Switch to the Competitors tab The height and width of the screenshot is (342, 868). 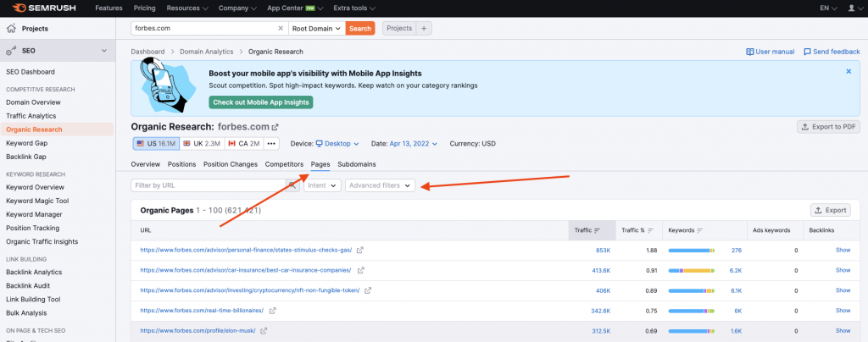(284, 164)
